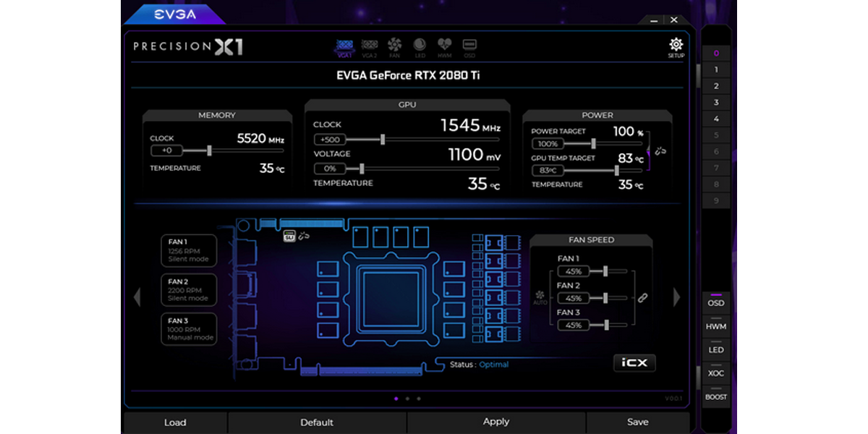Screen dimensions: 868x434
Task: Go to next panel with right arrow
Action: coord(677,297)
